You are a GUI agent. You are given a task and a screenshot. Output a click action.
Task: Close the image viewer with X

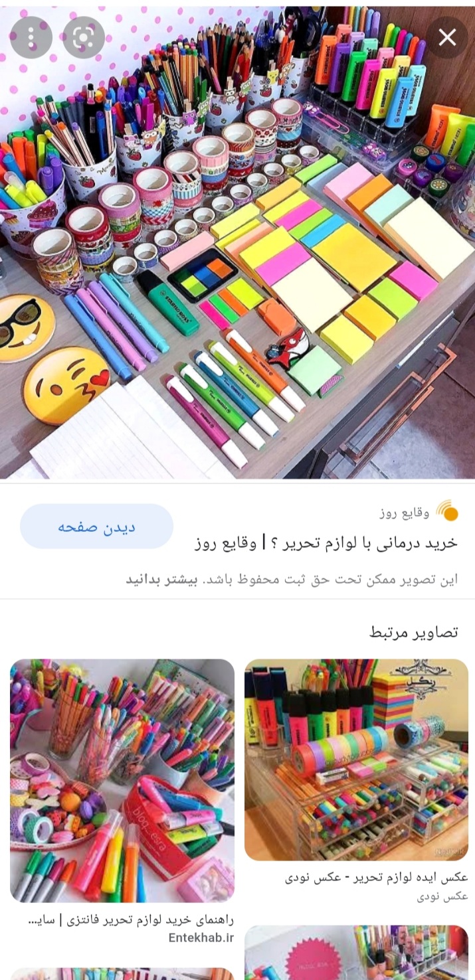click(447, 37)
